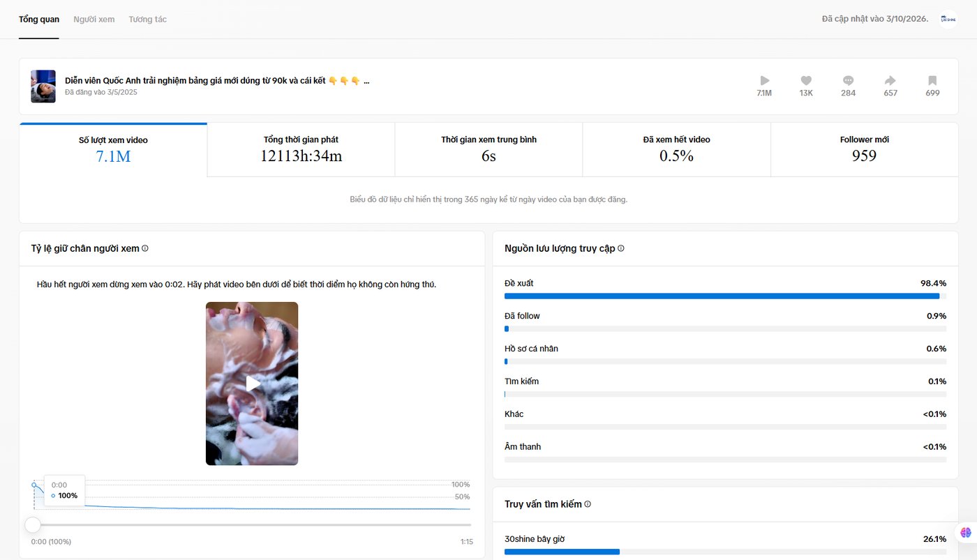Click the comment bubble icon above 284

click(x=849, y=80)
